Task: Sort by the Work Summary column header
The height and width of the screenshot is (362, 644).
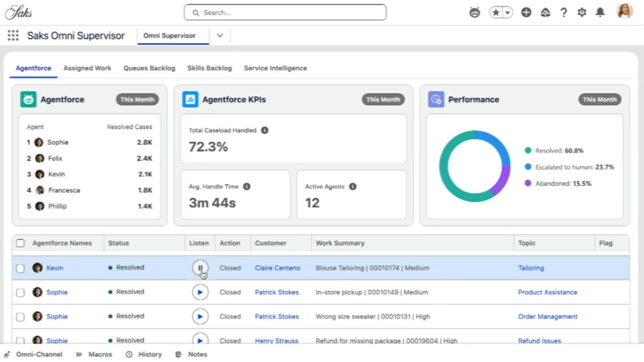Action: 340,243
